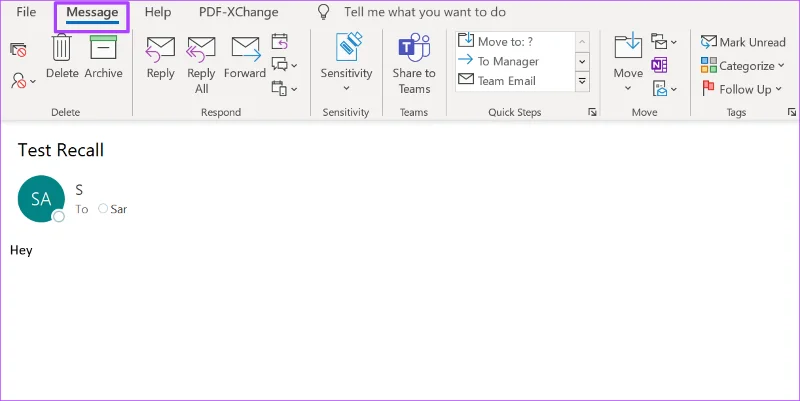Open the File tab
Image resolution: width=800 pixels, height=401 pixels.
[26, 12]
